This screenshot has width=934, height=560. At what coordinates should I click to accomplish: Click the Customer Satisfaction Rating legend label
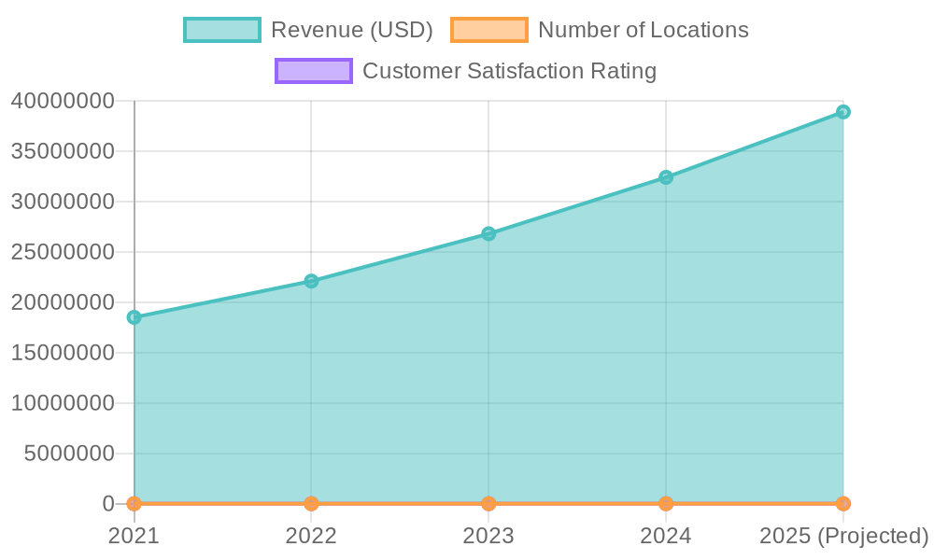coord(509,71)
